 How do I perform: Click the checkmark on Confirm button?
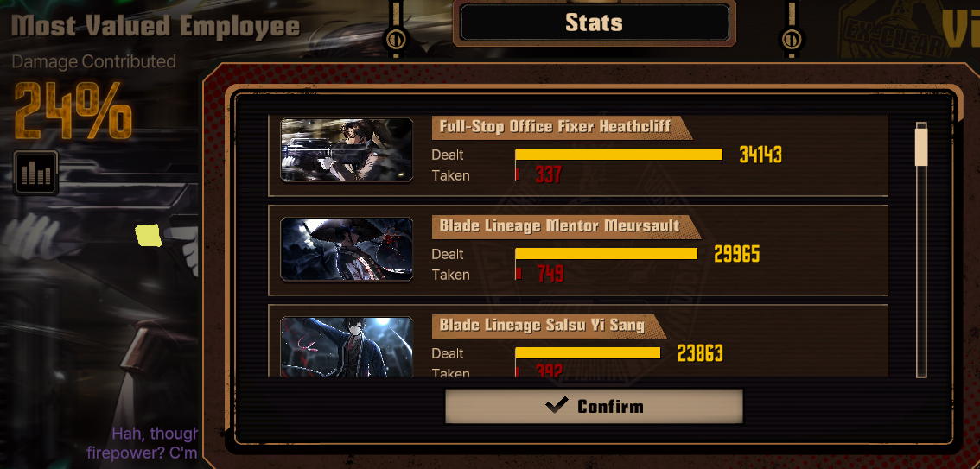click(x=557, y=406)
